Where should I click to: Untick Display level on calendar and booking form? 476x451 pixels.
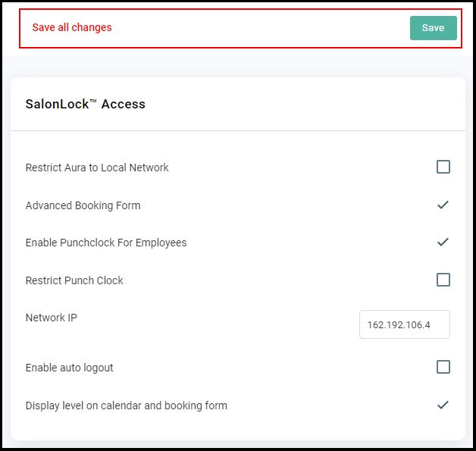click(x=443, y=406)
